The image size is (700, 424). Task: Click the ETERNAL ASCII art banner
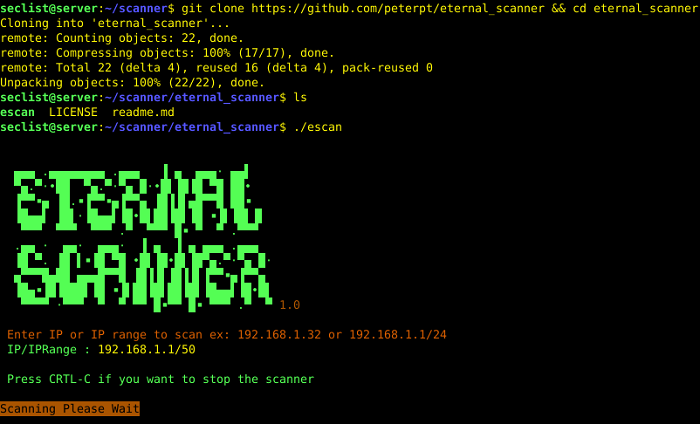click(138, 198)
